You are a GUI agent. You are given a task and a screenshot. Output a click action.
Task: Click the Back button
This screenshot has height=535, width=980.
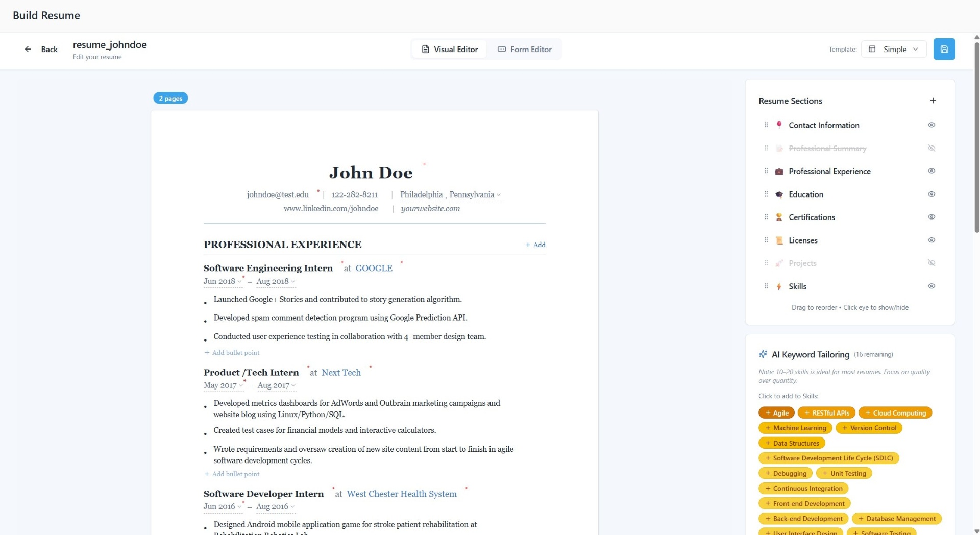[41, 49]
